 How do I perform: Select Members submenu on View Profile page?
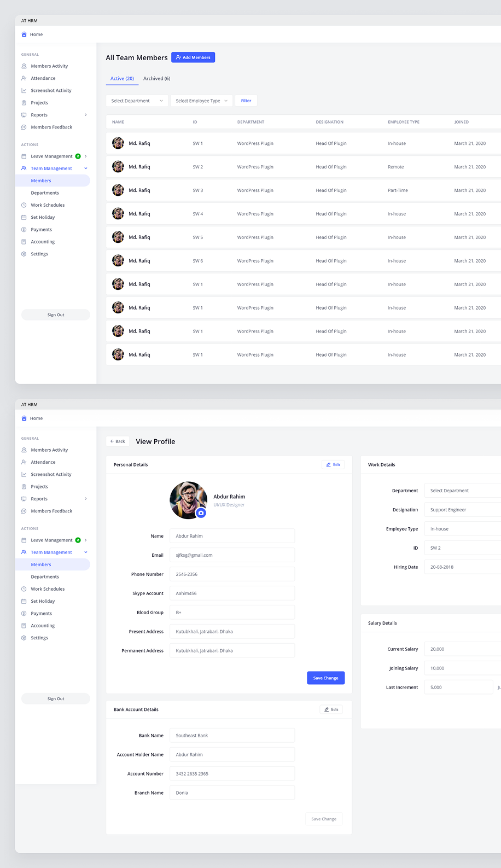click(53, 564)
